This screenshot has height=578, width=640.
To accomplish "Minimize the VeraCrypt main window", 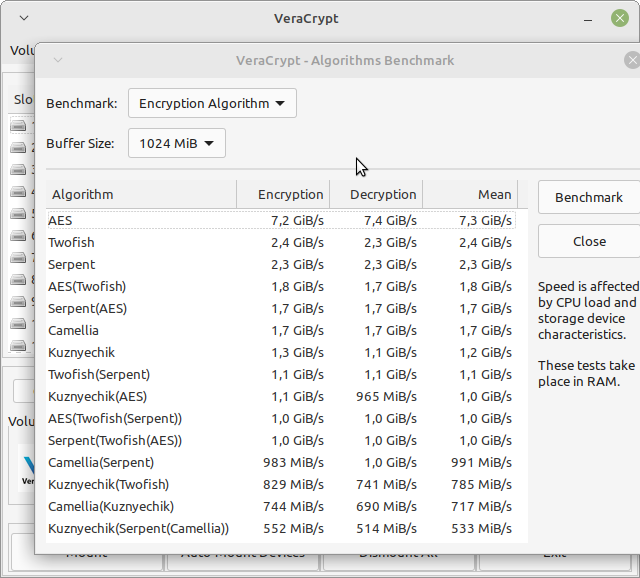I will point(588,19).
